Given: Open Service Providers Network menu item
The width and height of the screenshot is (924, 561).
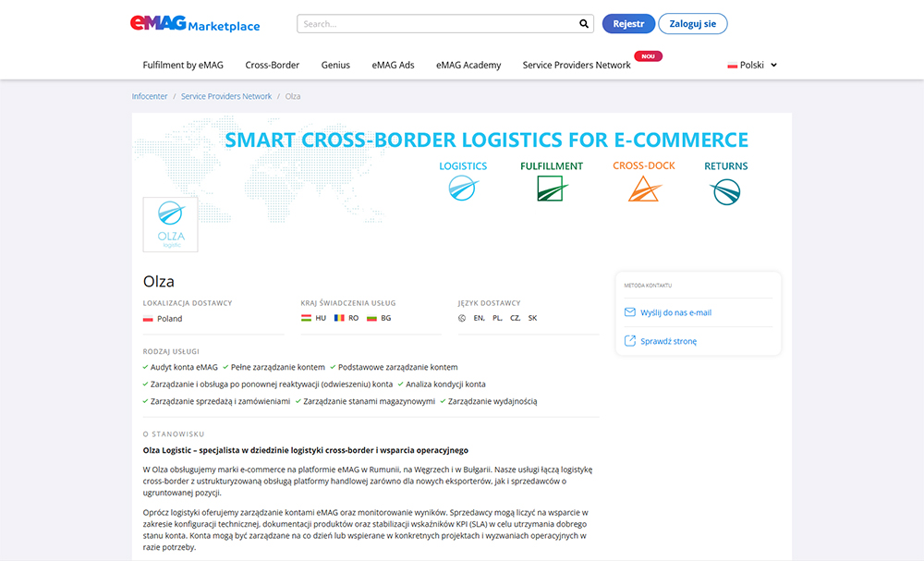Looking at the screenshot, I should (577, 65).
